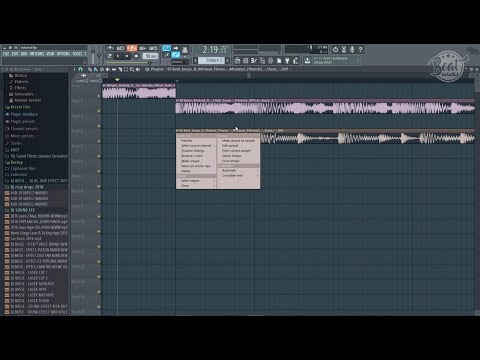Choose Make unique in context menu
The height and width of the screenshot is (360, 480).
(x=197, y=161)
